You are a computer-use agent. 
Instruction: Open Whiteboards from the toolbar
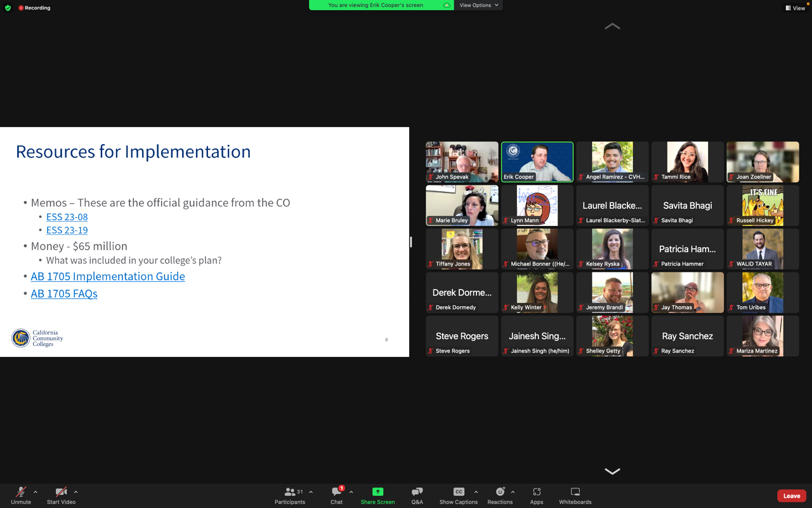pyautogui.click(x=575, y=492)
